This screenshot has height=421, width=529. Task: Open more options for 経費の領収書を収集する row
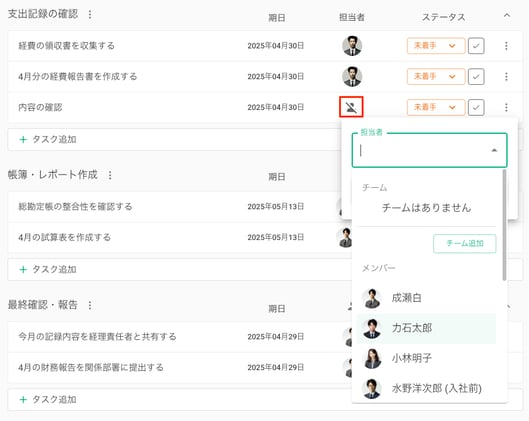(x=506, y=46)
